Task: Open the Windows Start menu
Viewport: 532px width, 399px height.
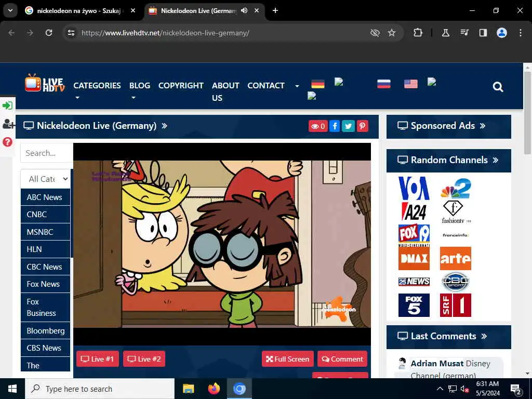Action: tap(12, 389)
